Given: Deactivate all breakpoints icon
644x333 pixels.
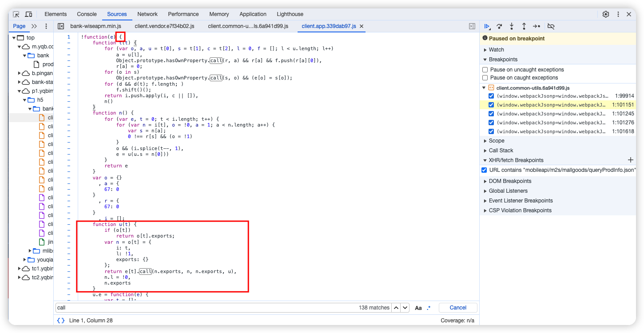Looking at the screenshot, I should coord(551,26).
